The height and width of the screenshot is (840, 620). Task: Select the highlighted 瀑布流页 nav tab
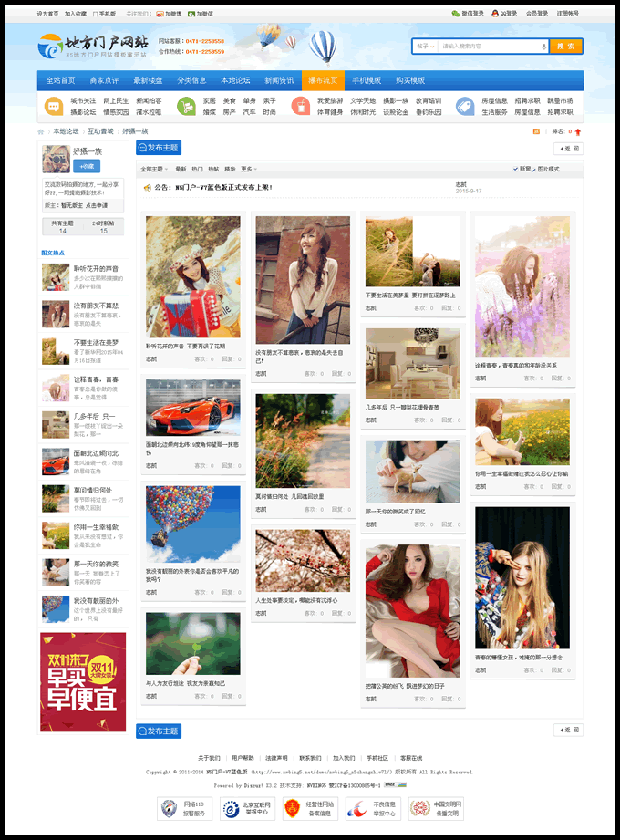(x=323, y=80)
